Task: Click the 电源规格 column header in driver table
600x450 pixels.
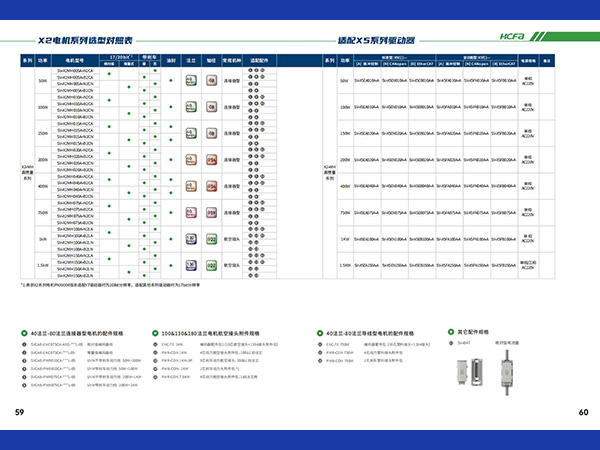Action: click(531, 61)
